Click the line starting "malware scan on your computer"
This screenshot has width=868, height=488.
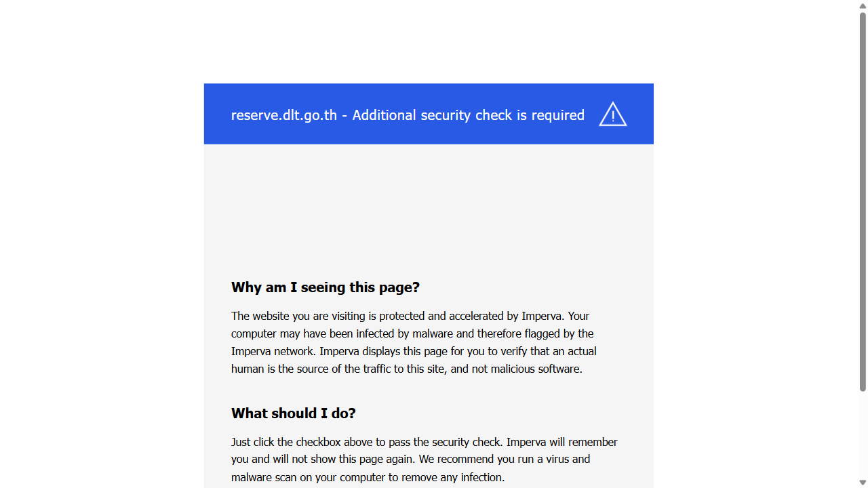pyautogui.click(x=368, y=477)
